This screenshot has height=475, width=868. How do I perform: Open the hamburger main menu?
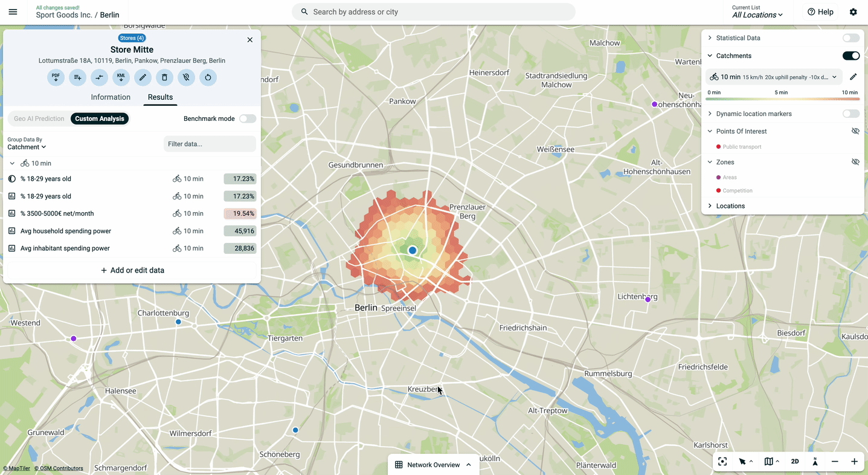pyautogui.click(x=13, y=12)
